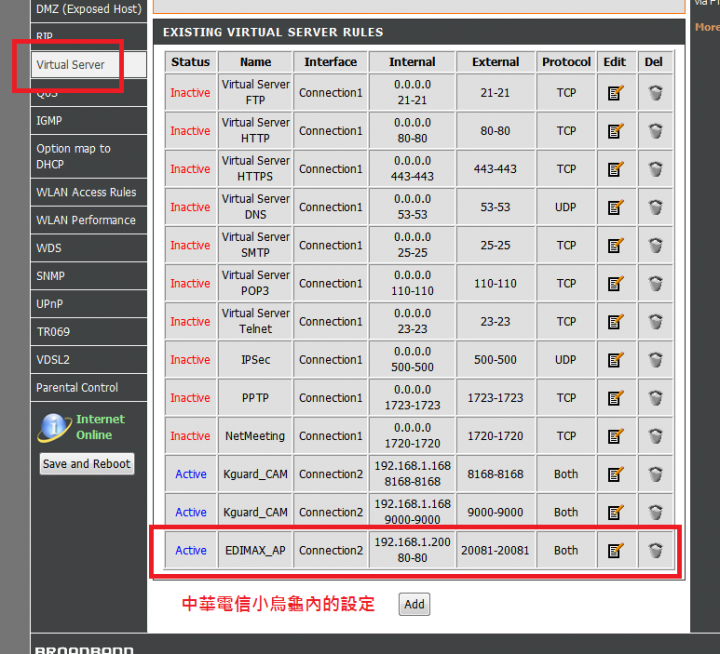Click the Interface column header

(x=331, y=62)
